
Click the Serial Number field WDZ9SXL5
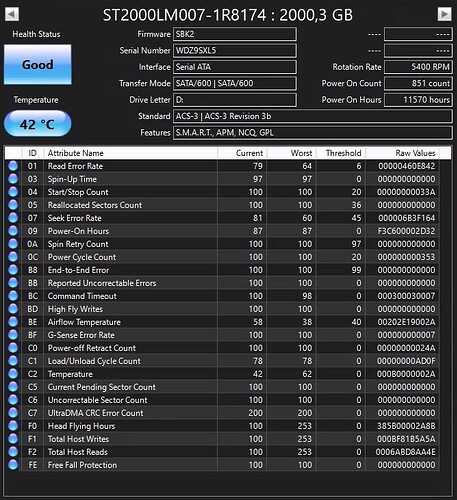click(x=235, y=51)
